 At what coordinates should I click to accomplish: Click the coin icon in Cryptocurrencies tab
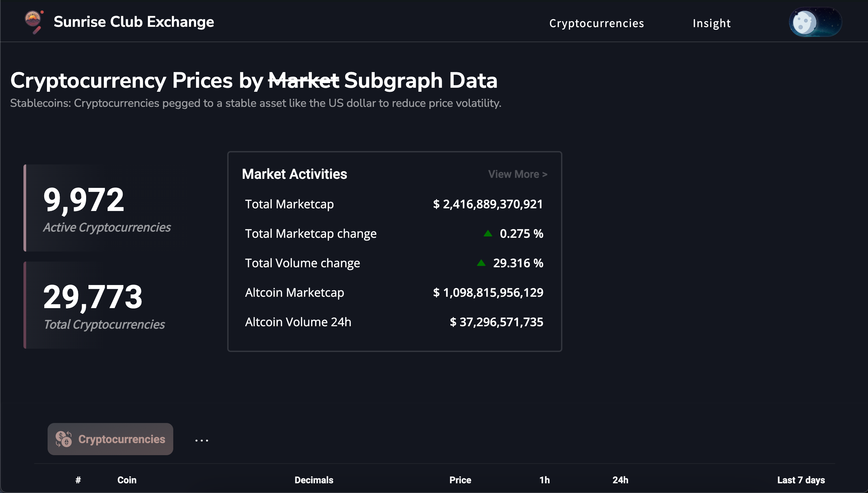64,439
